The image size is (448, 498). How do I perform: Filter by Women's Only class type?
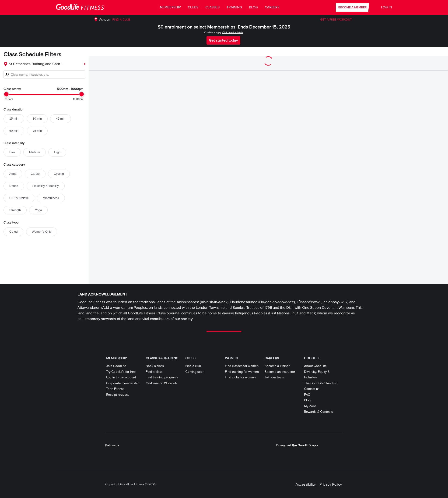coord(42,232)
